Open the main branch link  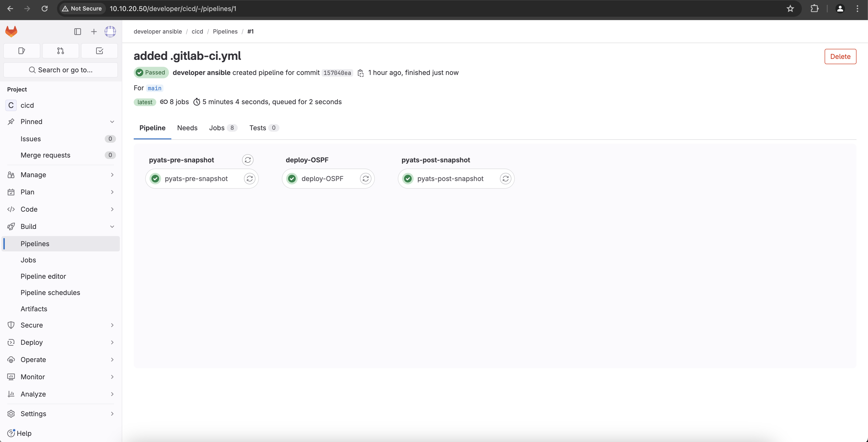coord(154,88)
